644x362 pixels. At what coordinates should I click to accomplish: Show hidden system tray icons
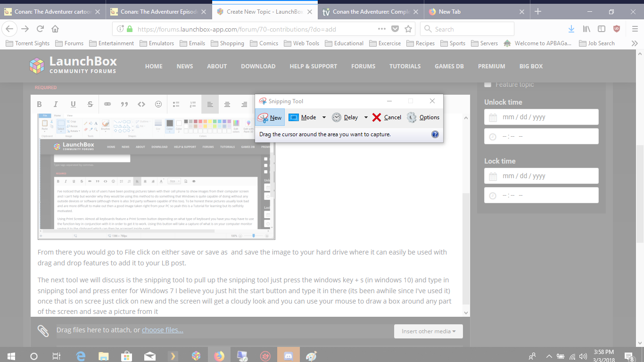(549, 356)
